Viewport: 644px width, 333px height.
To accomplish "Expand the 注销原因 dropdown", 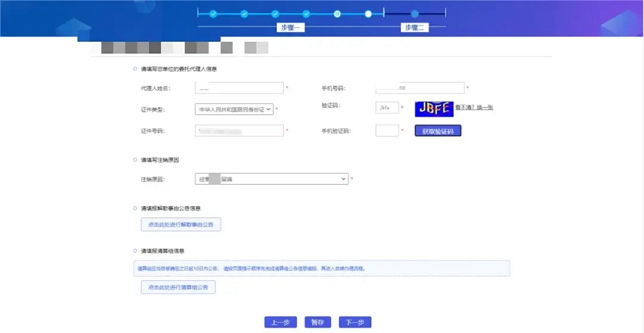I will (x=271, y=179).
